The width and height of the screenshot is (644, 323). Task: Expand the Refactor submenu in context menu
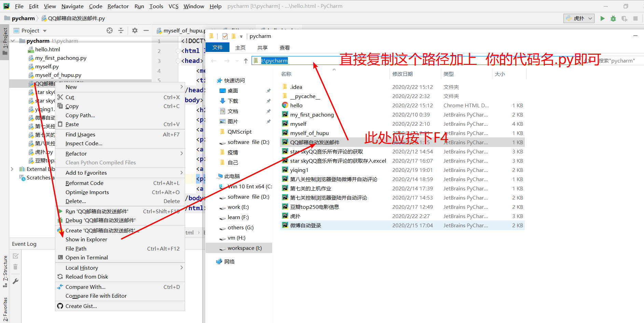click(x=120, y=153)
